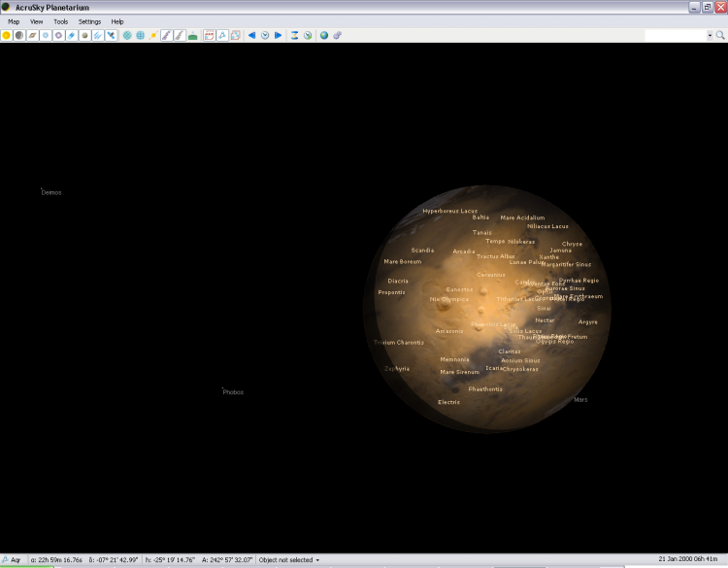Click Diacria label on Mars
728x568 pixels.
(398, 281)
